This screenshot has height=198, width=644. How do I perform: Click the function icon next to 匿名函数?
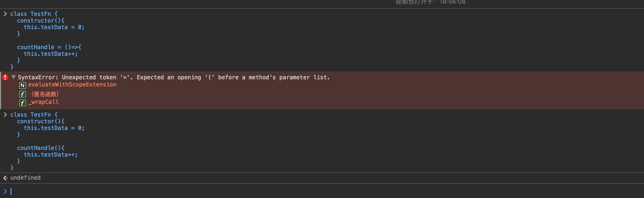pyautogui.click(x=23, y=94)
